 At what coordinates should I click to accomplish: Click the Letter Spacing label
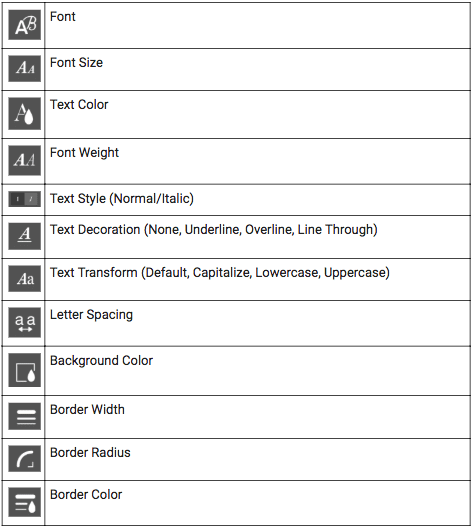(x=92, y=315)
